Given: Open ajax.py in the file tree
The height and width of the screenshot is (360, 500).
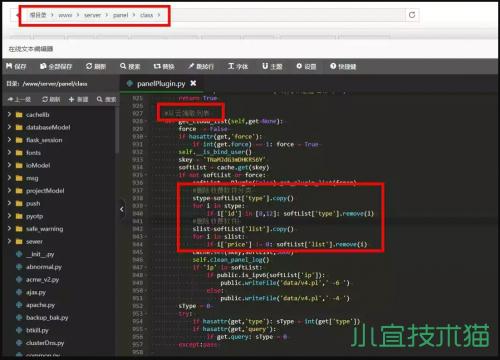Looking at the screenshot, I should (36, 292).
